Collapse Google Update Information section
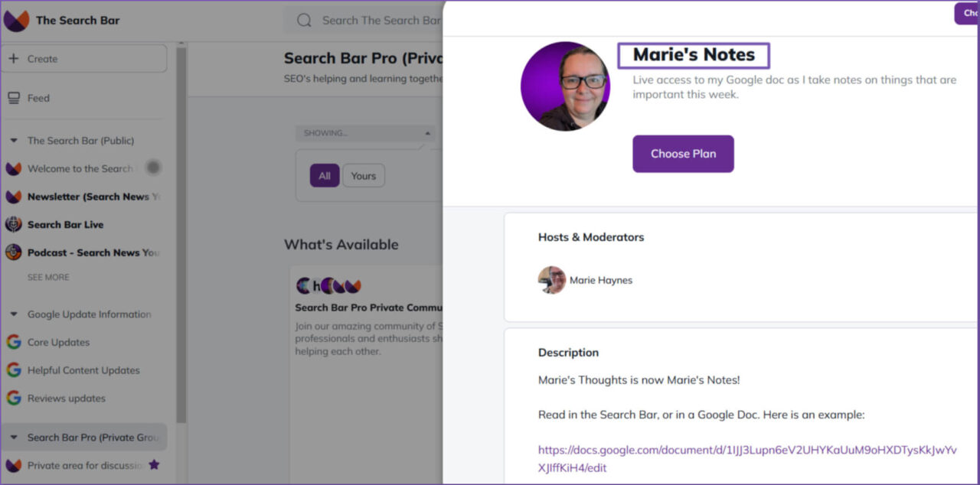Screen dimensions: 980x485 [x=14, y=314]
